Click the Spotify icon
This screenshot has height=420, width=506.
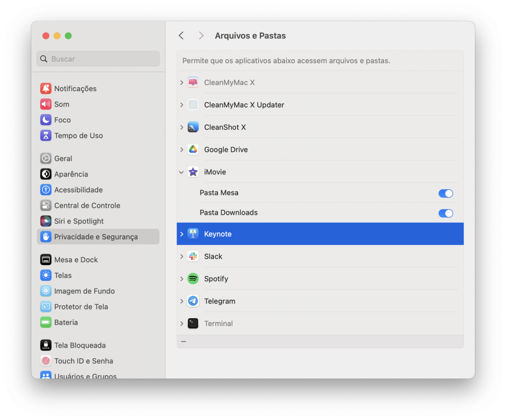[193, 278]
